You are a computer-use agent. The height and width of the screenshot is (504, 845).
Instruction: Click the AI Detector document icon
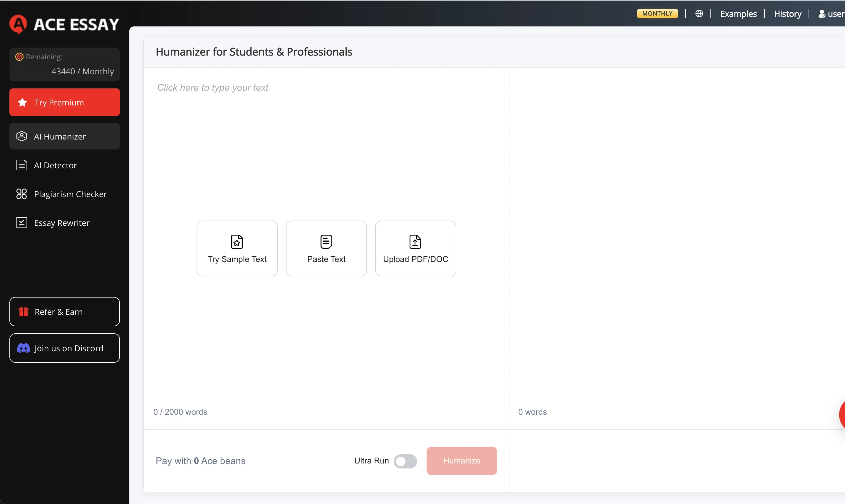point(22,165)
